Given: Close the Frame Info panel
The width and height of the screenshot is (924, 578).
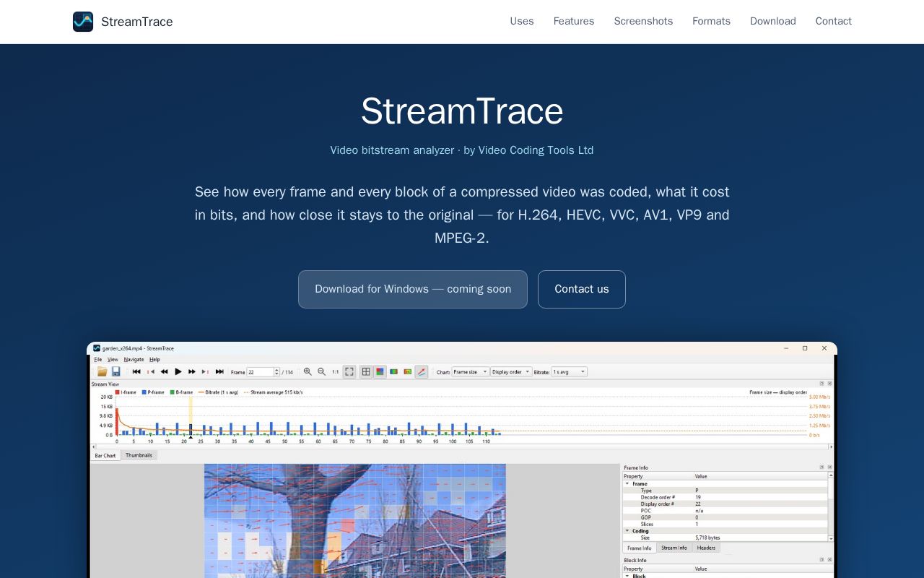Looking at the screenshot, I should (x=829, y=467).
